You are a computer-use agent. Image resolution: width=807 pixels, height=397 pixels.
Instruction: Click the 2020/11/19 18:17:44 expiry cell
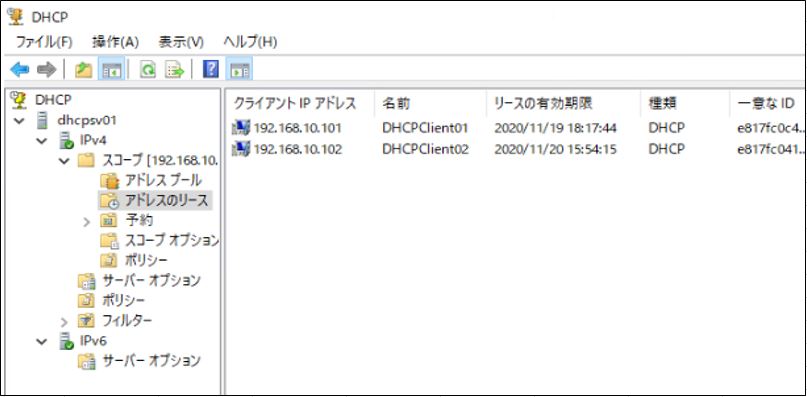click(555, 128)
